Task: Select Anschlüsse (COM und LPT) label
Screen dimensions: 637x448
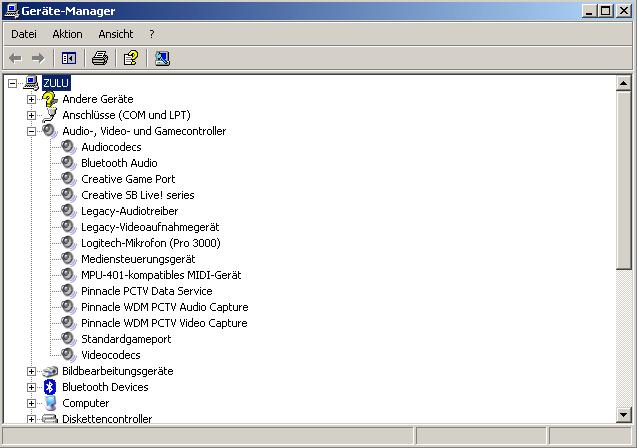Action: [x=126, y=115]
